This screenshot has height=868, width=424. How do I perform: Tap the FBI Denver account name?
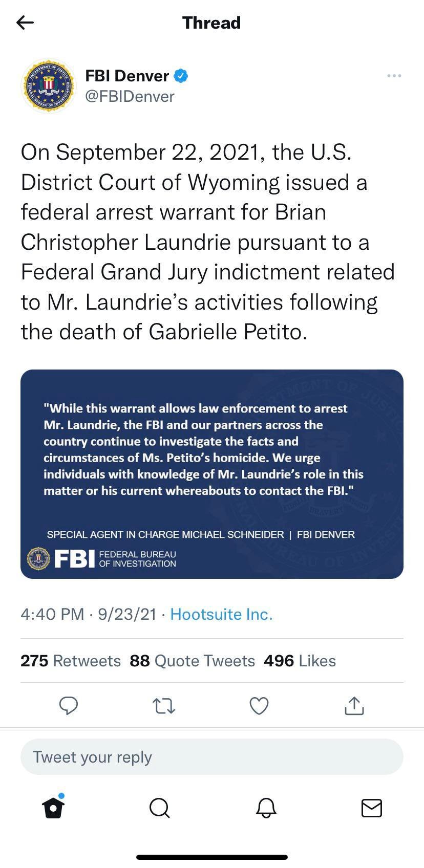click(126, 76)
